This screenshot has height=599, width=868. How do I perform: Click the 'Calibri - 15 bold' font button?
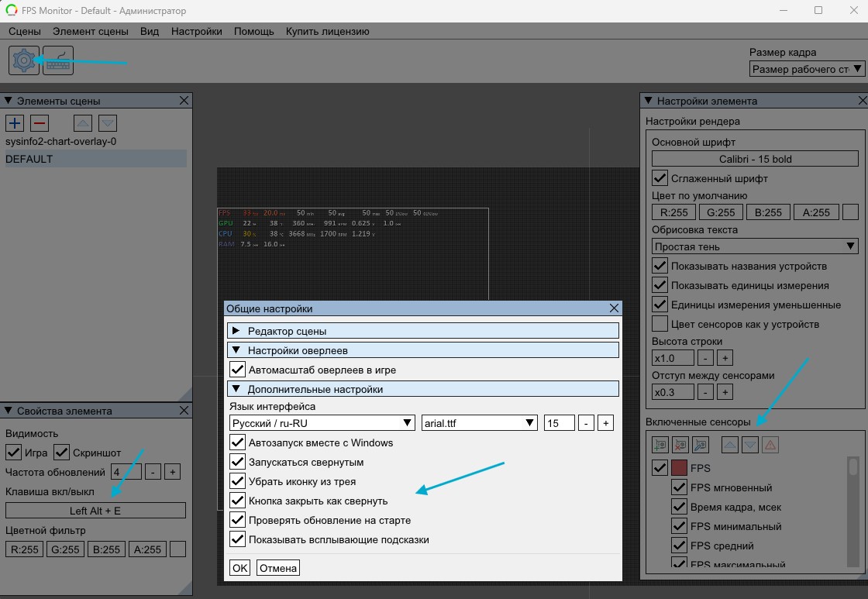(x=755, y=159)
